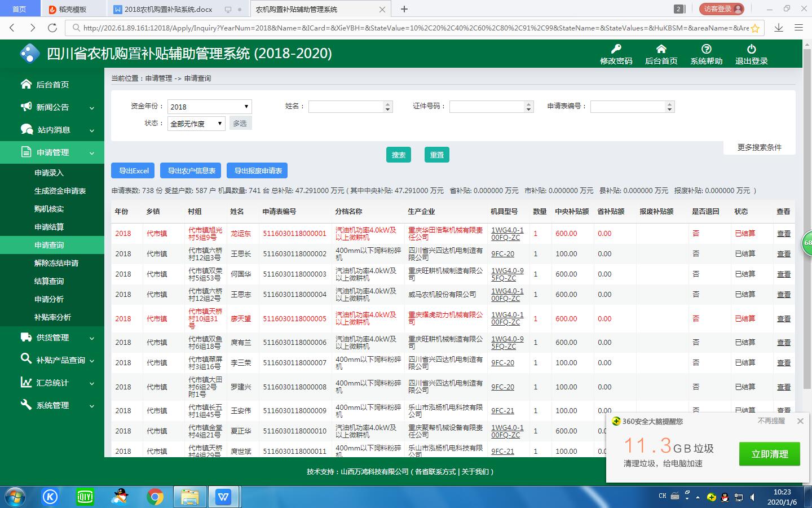Click inside the 证件号码 input field
812x508 pixels.
491,107
